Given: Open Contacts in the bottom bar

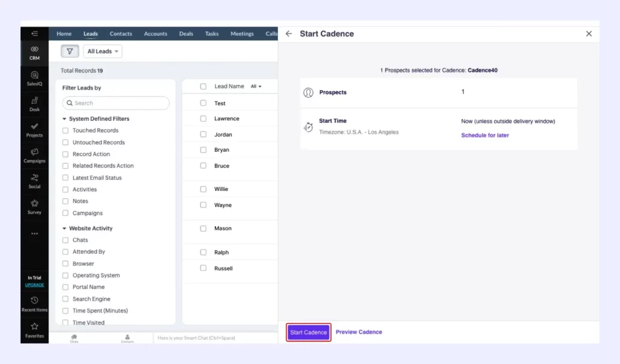Looking at the screenshot, I should (x=127, y=339).
